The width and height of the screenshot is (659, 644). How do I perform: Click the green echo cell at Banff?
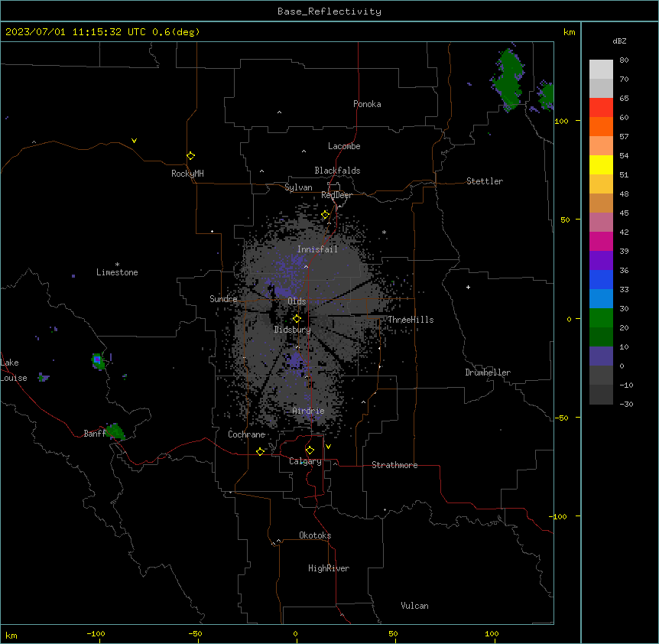click(115, 431)
